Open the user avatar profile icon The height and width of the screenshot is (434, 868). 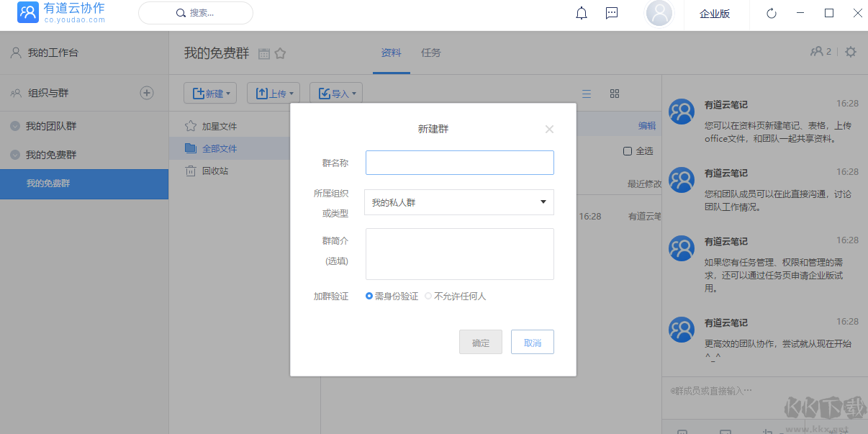(x=659, y=13)
